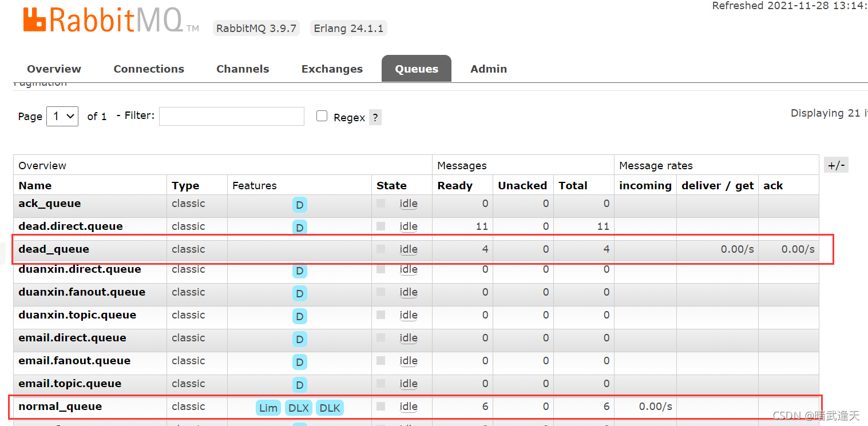Viewport: 868px width, 426px height.
Task: Sort by the deliver / get column header
Action: (718, 186)
